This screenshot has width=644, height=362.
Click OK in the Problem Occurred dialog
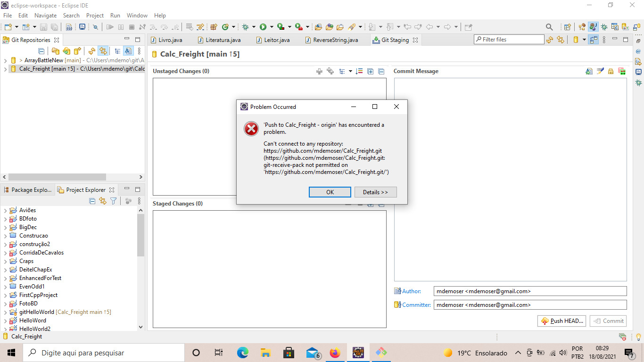click(x=330, y=192)
